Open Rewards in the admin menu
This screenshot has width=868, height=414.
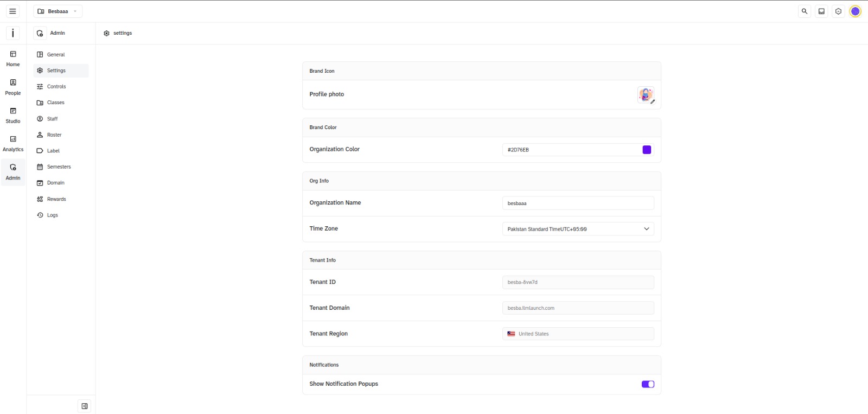(61, 199)
